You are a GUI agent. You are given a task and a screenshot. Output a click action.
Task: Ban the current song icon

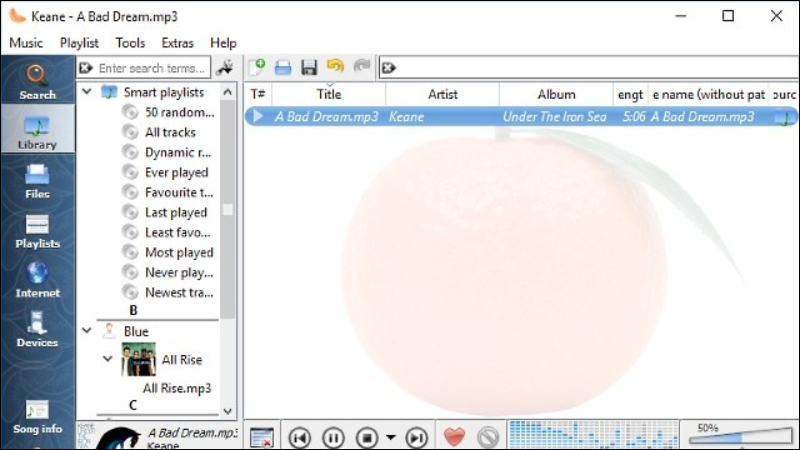pyautogui.click(x=488, y=437)
